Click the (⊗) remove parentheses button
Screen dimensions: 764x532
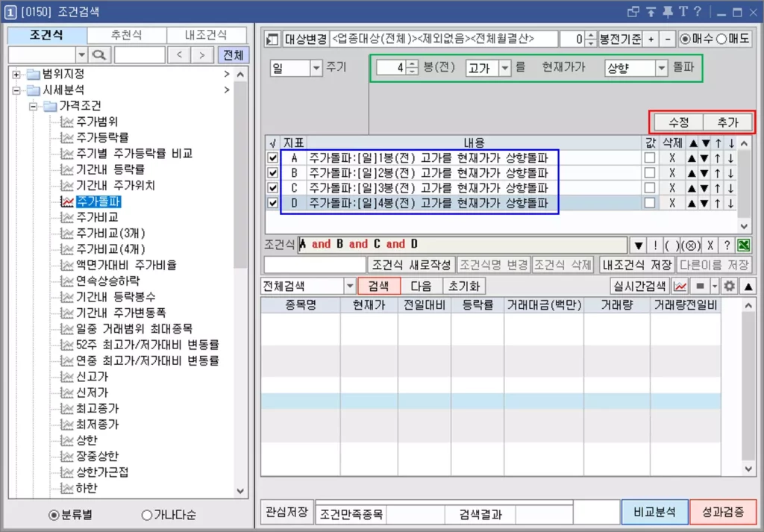690,245
